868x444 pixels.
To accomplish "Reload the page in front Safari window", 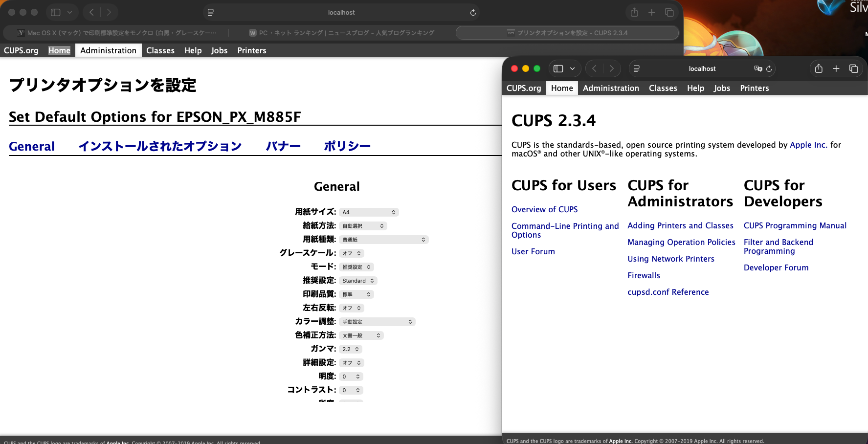I will point(769,68).
